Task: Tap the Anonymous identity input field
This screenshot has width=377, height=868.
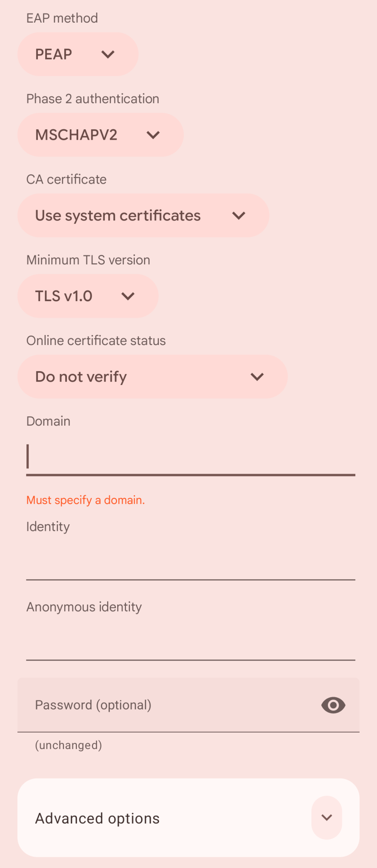Action: pyautogui.click(x=191, y=642)
